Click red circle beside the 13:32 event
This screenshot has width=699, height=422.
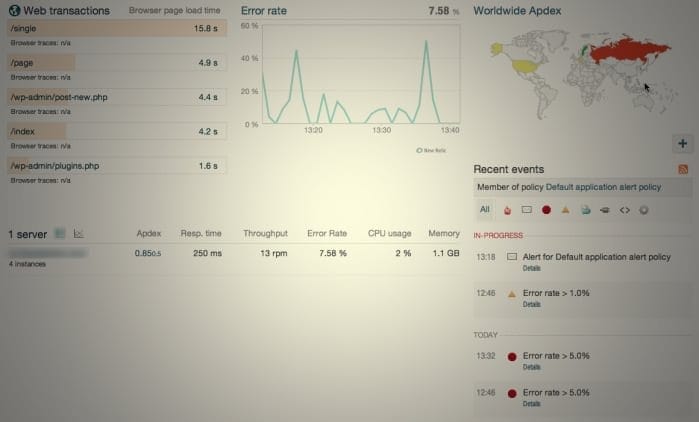512,356
